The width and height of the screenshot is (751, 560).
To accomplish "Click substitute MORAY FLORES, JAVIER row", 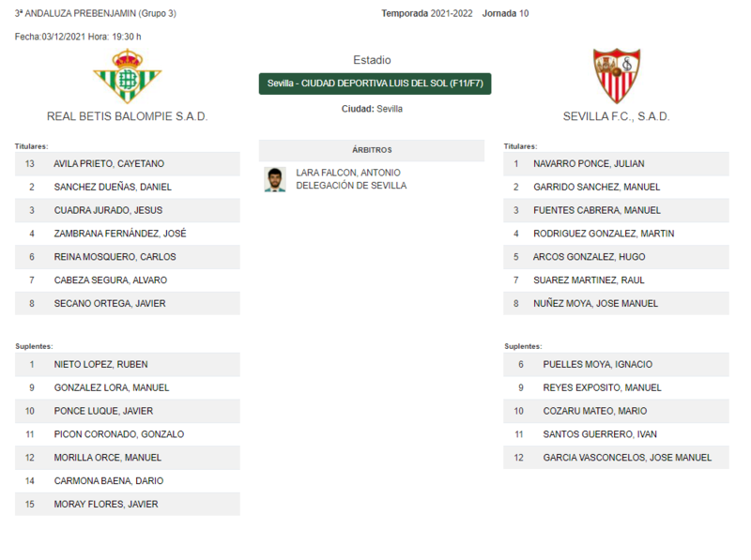I will (x=128, y=504).
